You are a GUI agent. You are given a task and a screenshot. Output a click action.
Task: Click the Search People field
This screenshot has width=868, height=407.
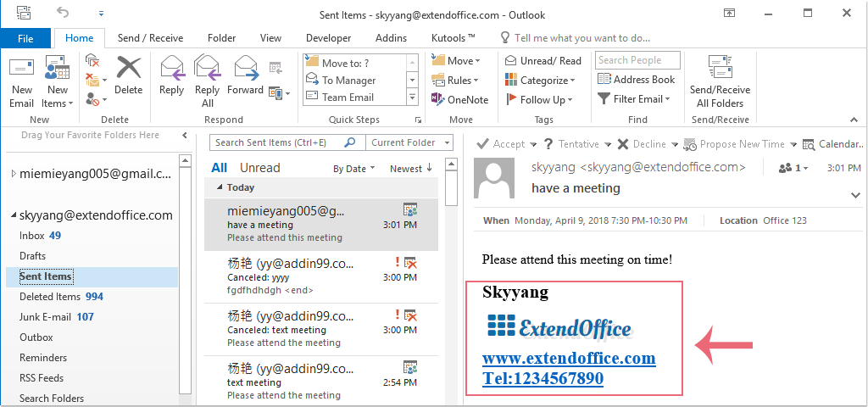coord(637,60)
